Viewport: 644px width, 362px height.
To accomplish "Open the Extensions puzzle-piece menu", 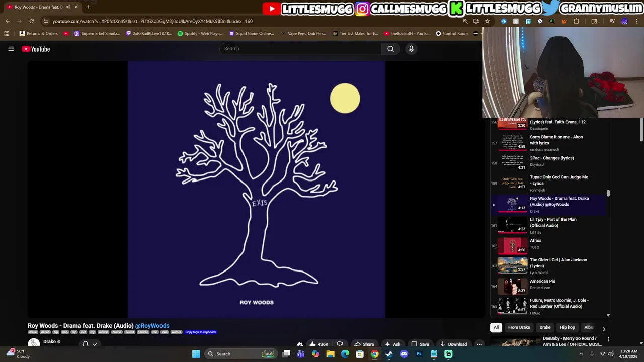I will 576,21.
